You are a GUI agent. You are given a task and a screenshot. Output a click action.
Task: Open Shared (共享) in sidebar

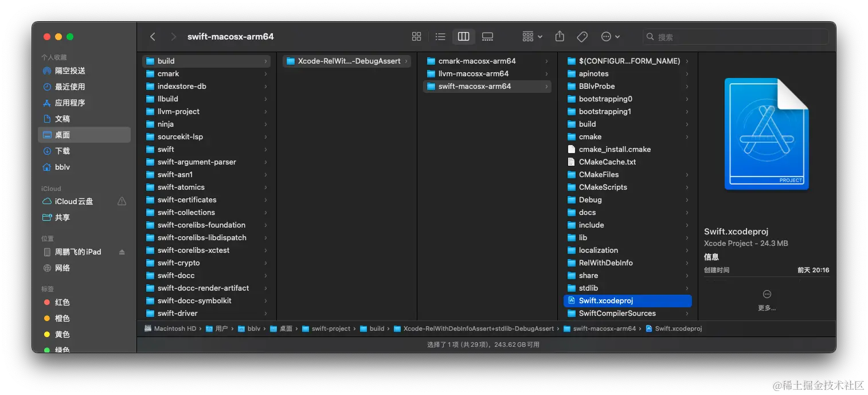[x=84, y=217]
